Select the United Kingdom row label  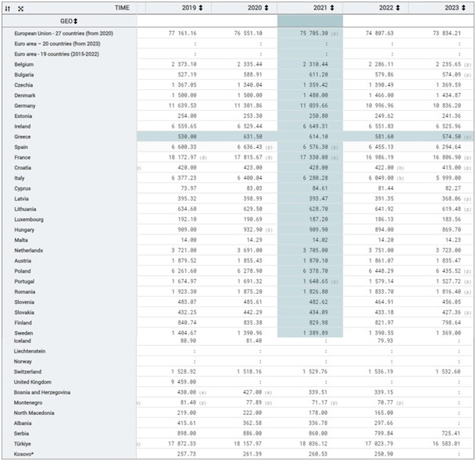(35, 381)
